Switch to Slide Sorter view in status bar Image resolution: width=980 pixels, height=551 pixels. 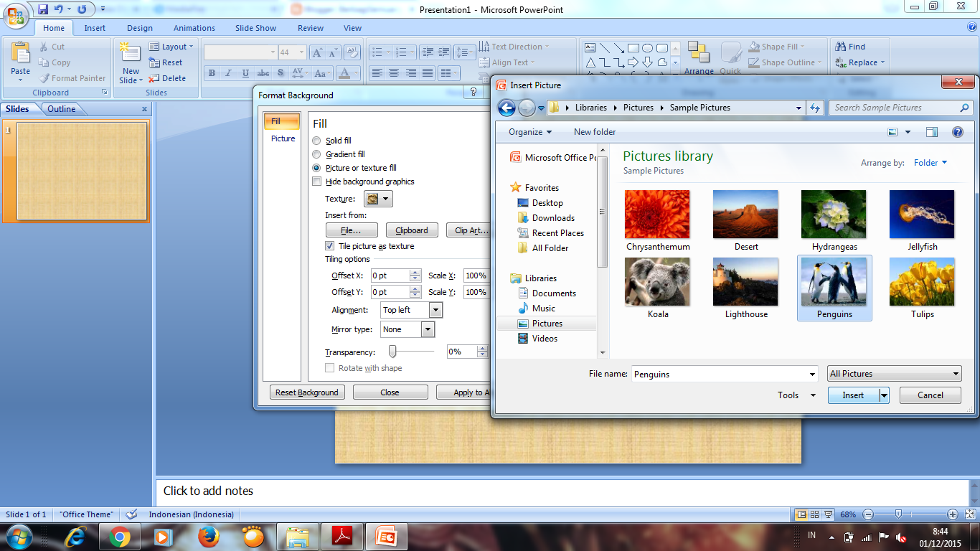tap(815, 514)
